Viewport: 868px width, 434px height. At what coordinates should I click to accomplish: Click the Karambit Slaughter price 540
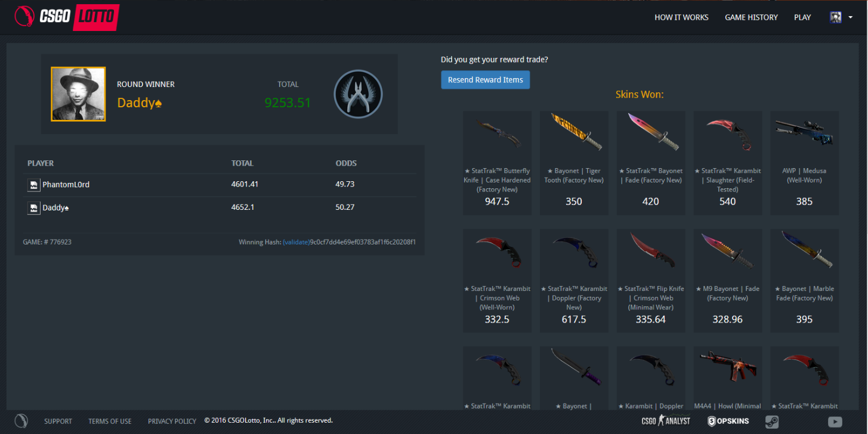click(727, 201)
